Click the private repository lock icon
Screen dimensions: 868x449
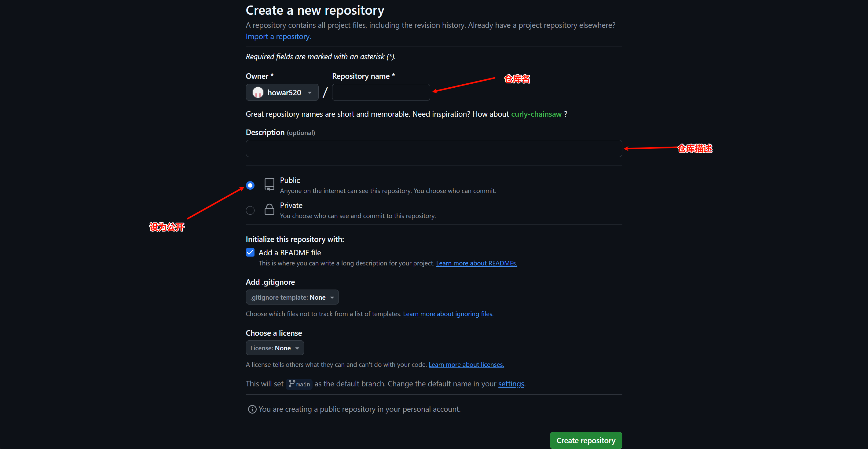tap(269, 210)
